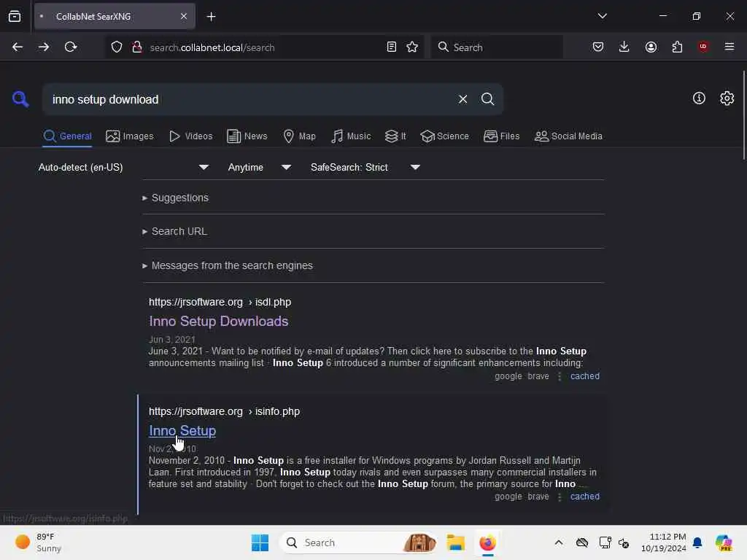This screenshot has width=747, height=560.
Task: Open the Copilot preview taskbar icon
Action: click(724, 542)
